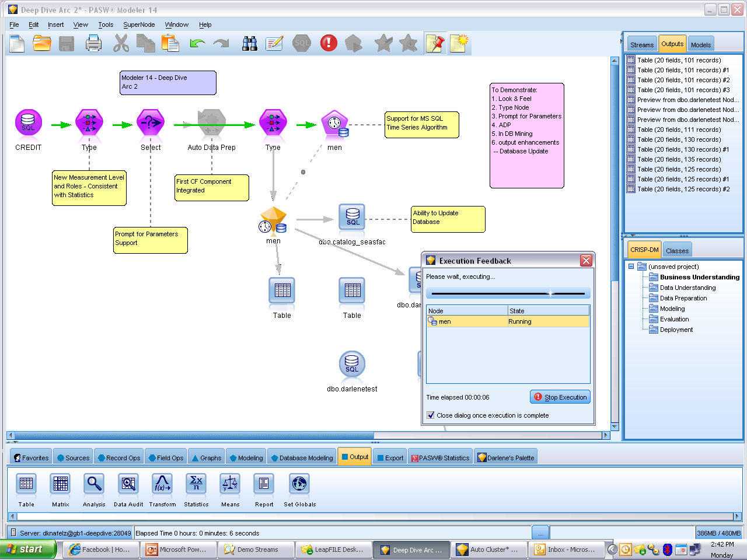747x560 pixels.
Task: Click the canvas horizontal scrollbar thumb
Action: [x=194, y=435]
